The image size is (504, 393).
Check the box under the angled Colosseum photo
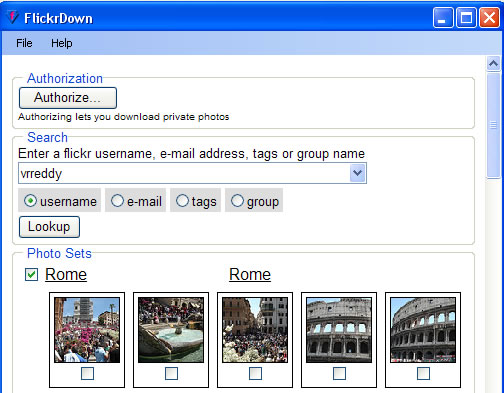(423, 374)
